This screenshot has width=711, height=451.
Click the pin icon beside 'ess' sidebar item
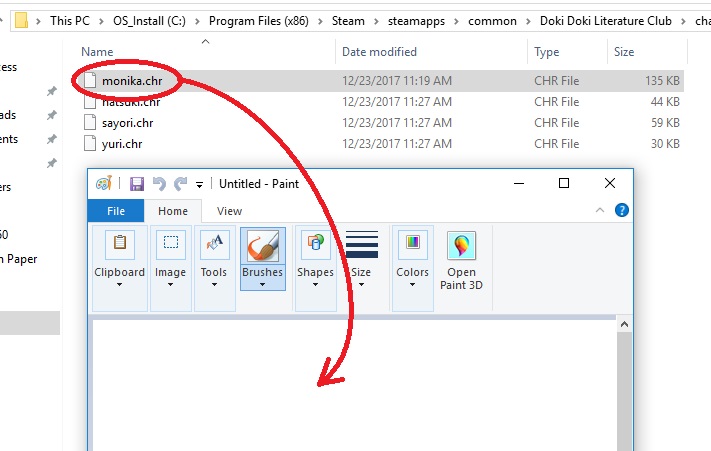click(x=52, y=91)
